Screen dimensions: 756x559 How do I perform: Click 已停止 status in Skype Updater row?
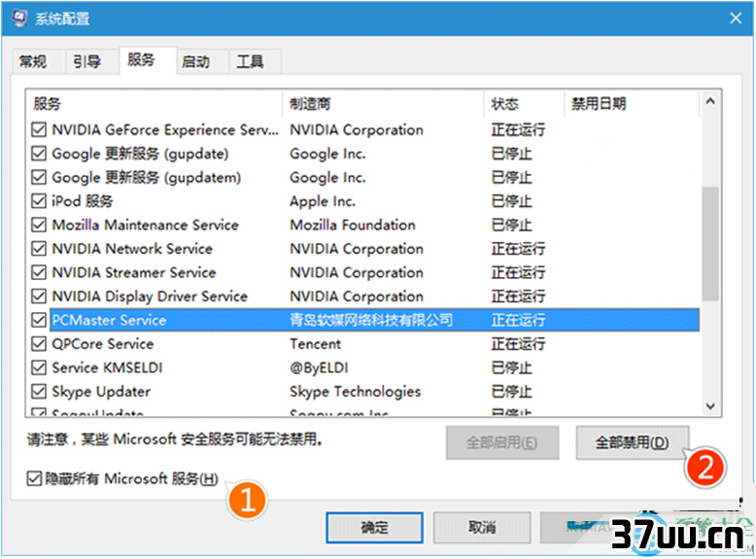511,391
